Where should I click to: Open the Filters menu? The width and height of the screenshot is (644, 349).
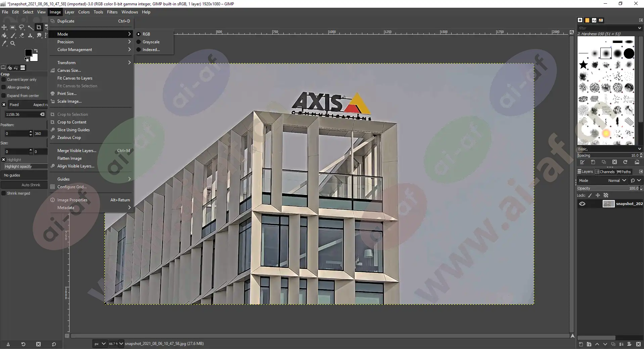[112, 12]
